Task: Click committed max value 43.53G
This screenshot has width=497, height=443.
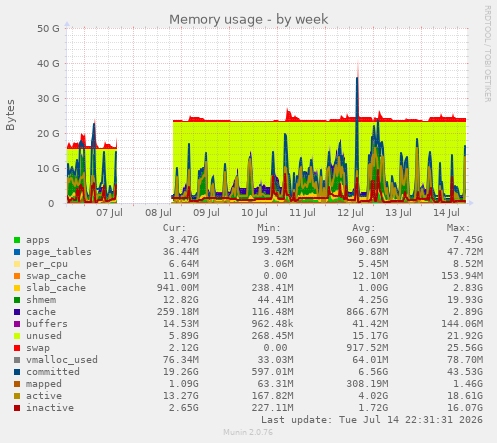Action: click(465, 372)
